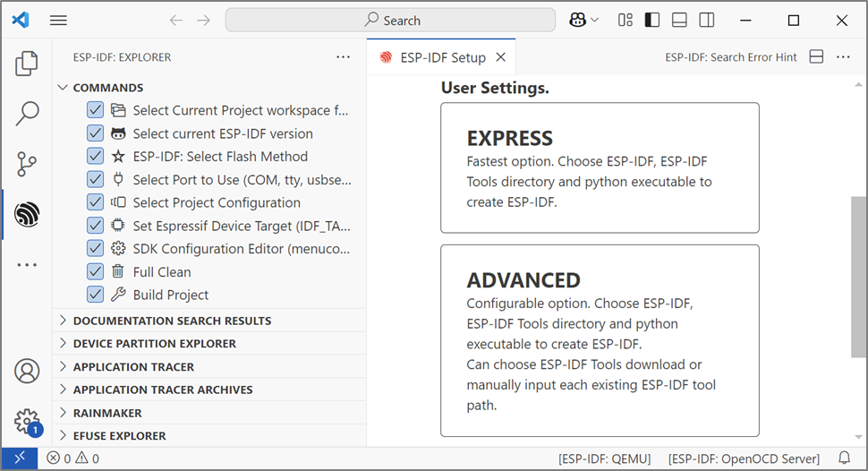
Task: Click the plug icon for Select Port to Use
Action: (118, 179)
